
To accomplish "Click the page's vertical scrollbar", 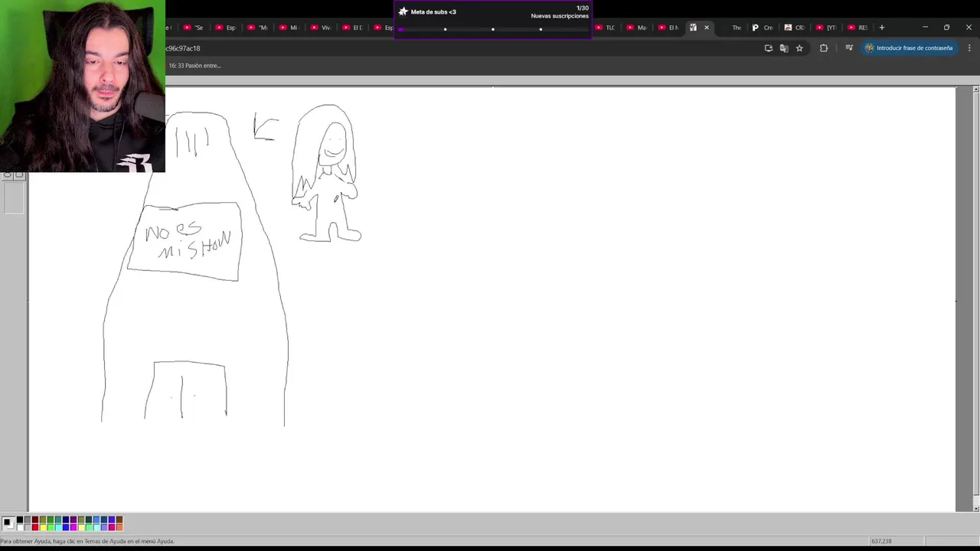I will click(975, 298).
